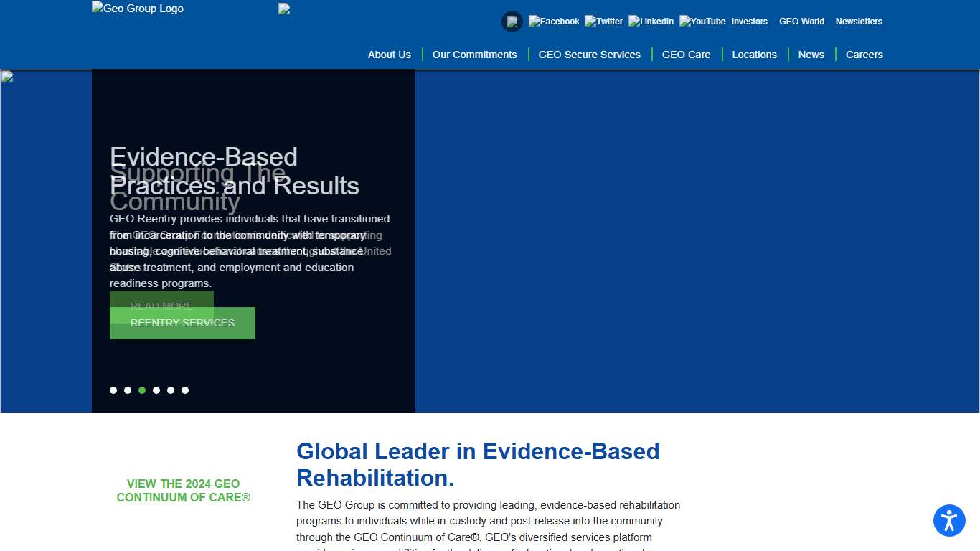Open the accessibility options widget
Viewport: 980px width, 551px height.
[x=949, y=521]
